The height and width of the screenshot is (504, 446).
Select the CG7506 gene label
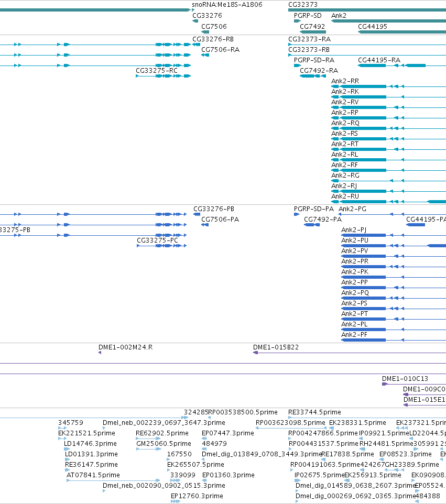coord(214,26)
